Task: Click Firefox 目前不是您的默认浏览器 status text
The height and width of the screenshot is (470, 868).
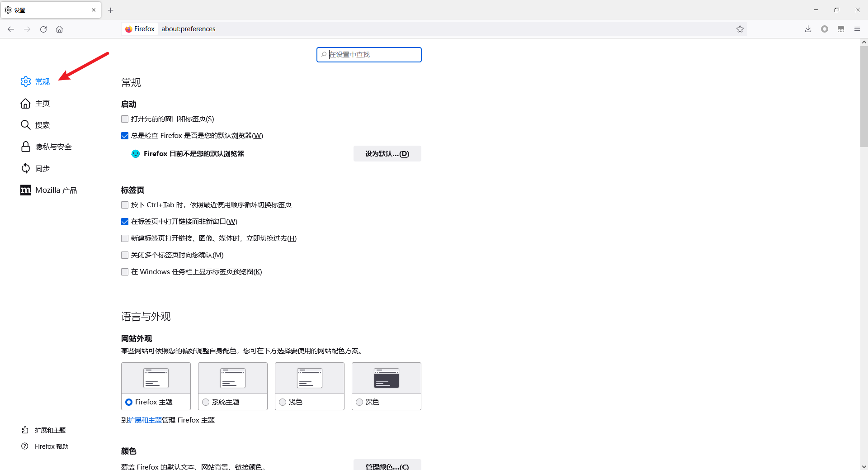Action: [194, 154]
